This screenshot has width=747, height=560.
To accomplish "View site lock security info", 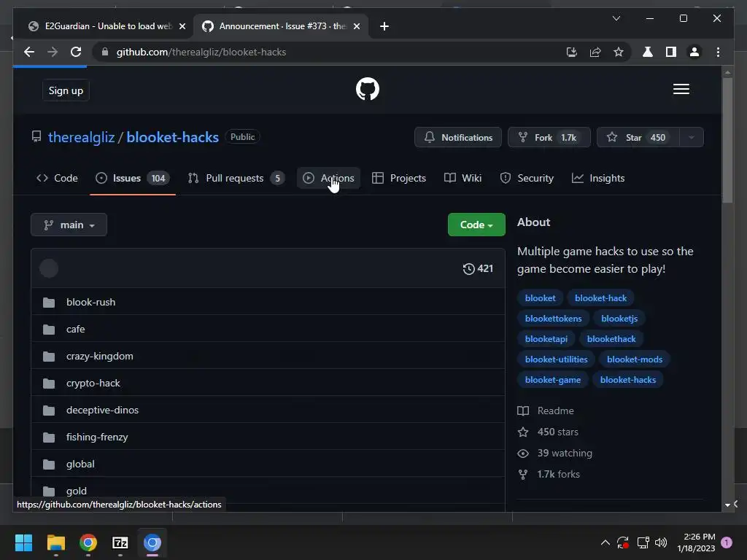I will pos(105,52).
